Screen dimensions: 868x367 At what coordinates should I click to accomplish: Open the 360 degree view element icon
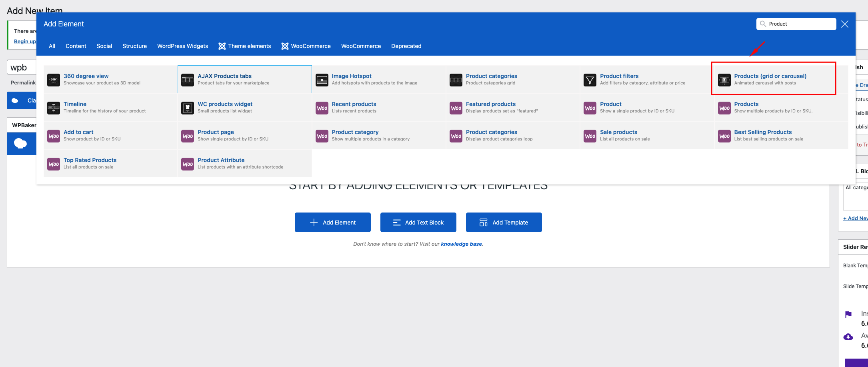pos(54,80)
